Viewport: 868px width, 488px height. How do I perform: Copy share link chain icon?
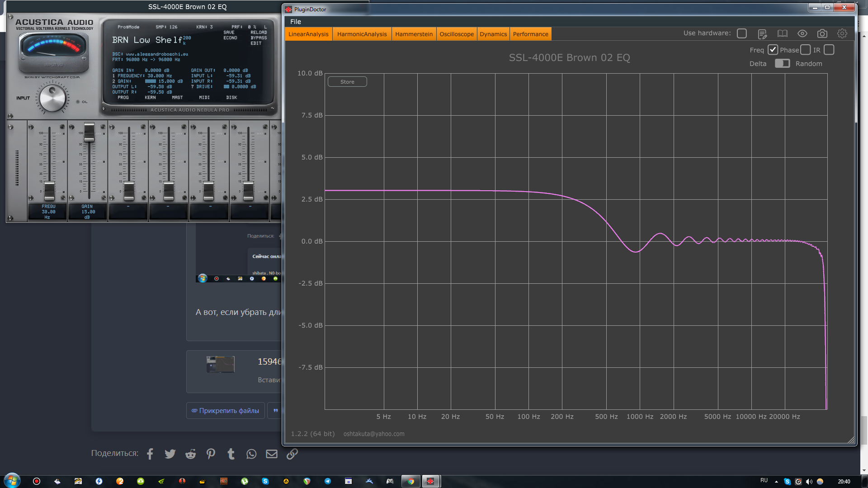[x=292, y=454]
